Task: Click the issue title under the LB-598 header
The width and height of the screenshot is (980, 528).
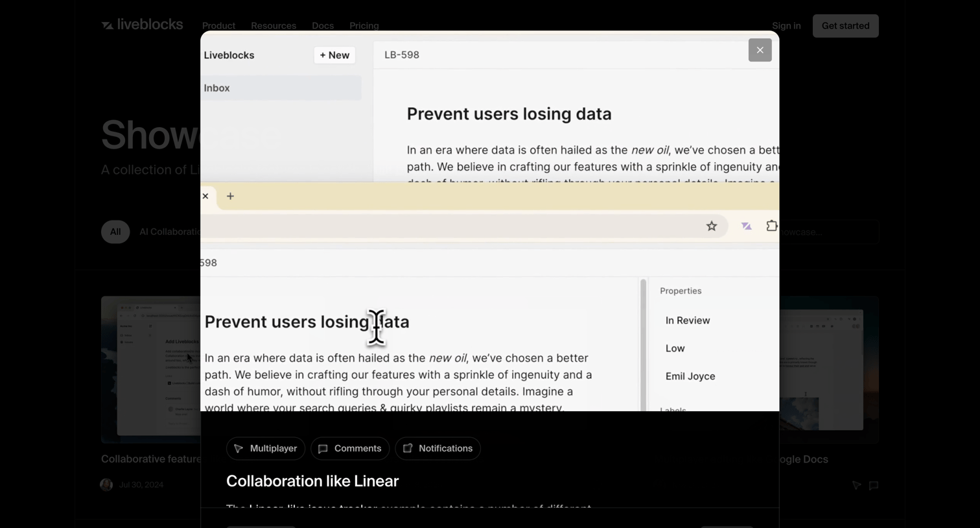Action: [509, 114]
